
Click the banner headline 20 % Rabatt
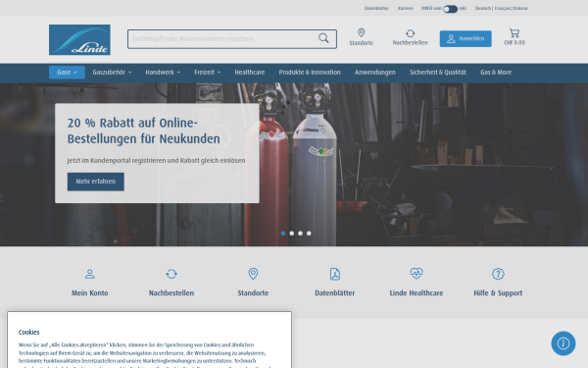(144, 131)
